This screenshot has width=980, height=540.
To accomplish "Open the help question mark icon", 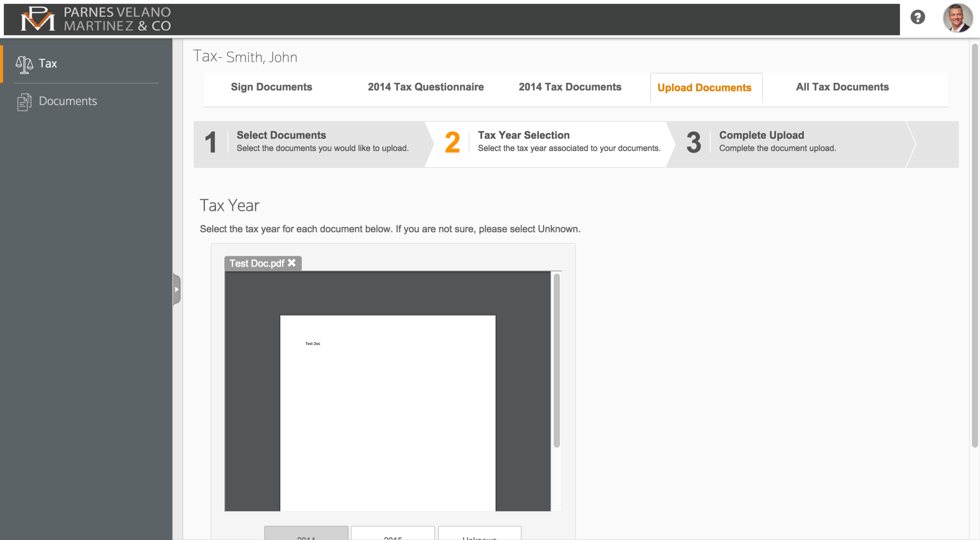I will click(x=918, y=17).
